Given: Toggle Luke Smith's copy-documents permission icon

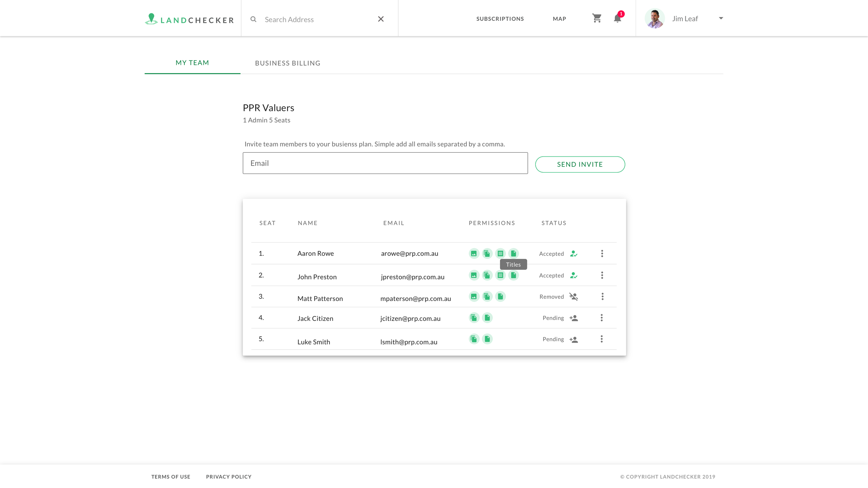Looking at the screenshot, I should tap(474, 339).
